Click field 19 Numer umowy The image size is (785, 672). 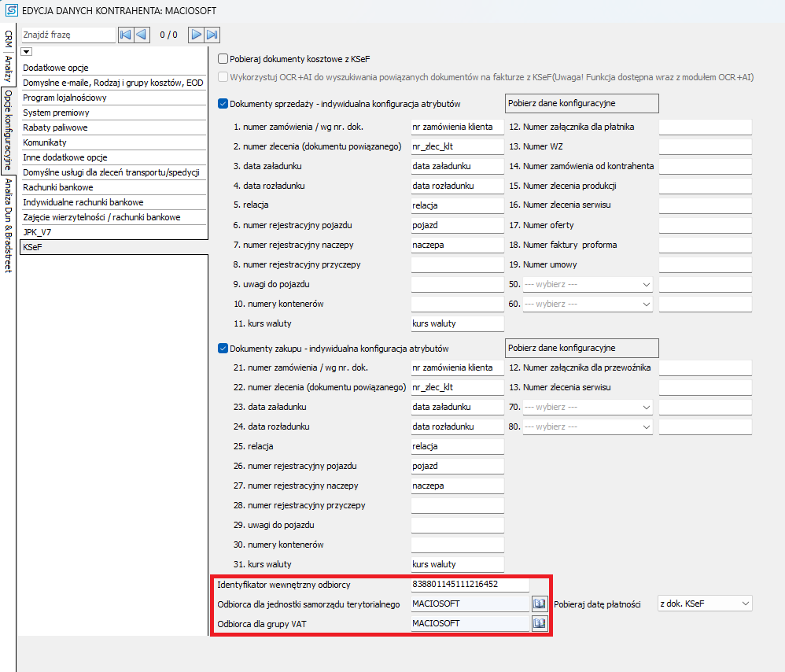point(706,264)
